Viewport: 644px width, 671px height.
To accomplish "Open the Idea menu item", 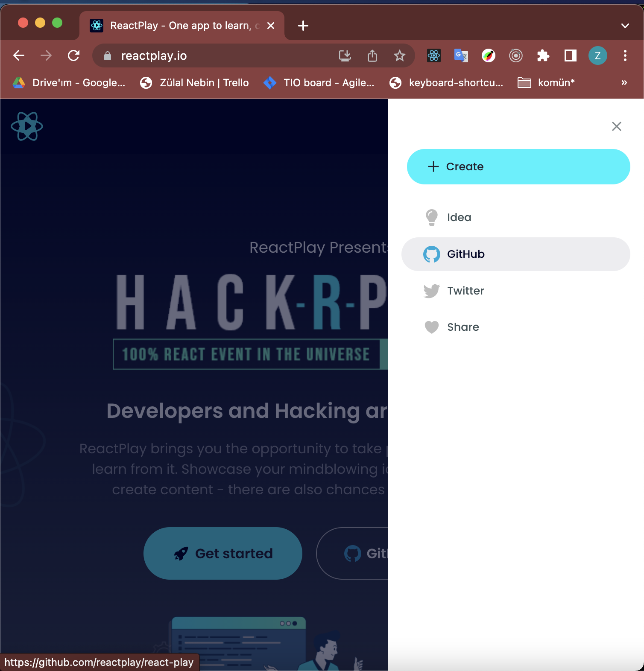I will (516, 217).
